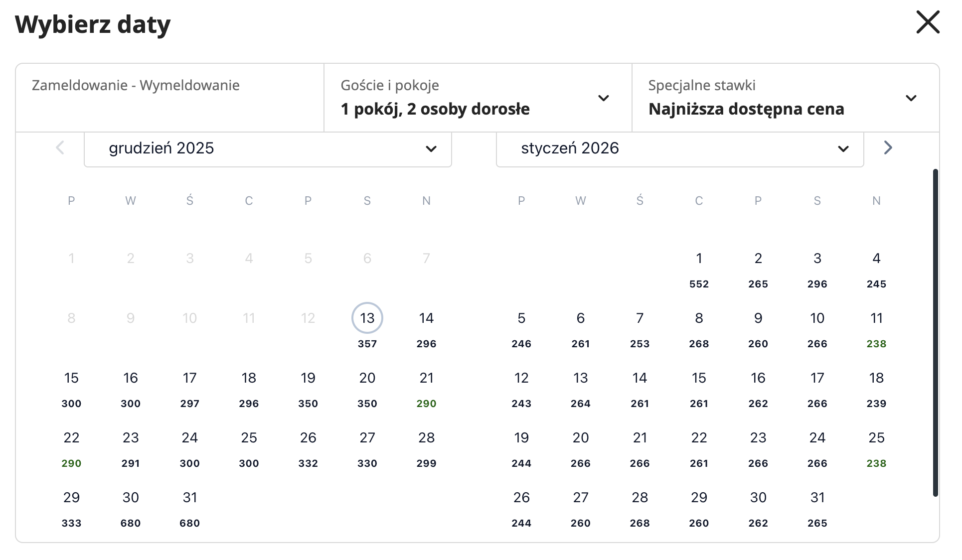This screenshot has height=560, width=962.
Task: Open the styczeń 2026 month selector
Action: (679, 148)
